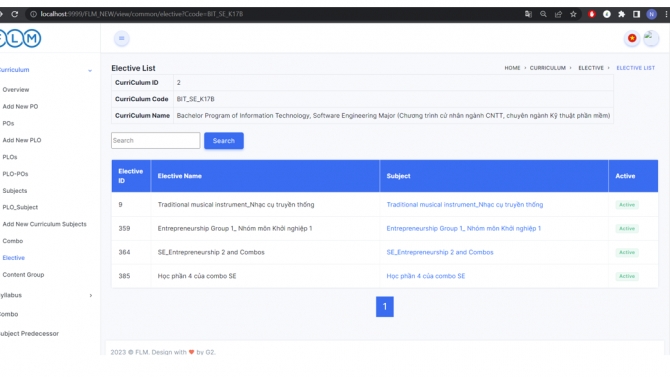The height and width of the screenshot is (377, 670).
Task: Open Add New PO in sidebar
Action: pos(20,106)
